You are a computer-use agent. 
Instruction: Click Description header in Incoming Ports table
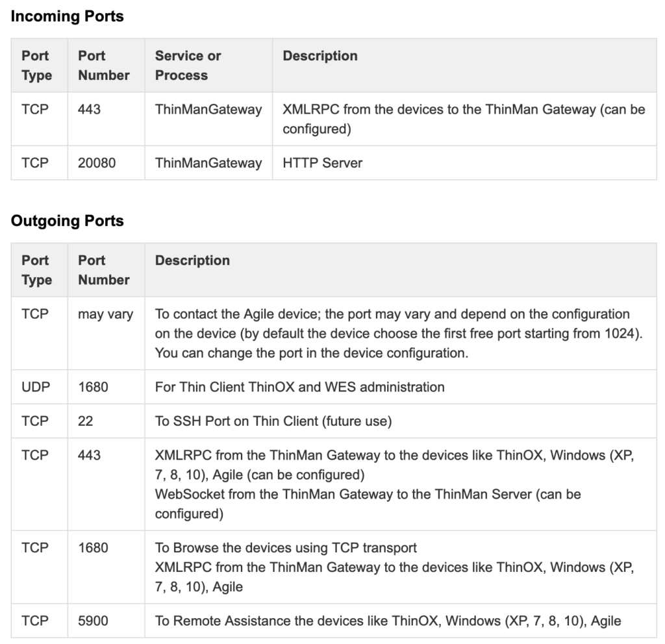[320, 56]
